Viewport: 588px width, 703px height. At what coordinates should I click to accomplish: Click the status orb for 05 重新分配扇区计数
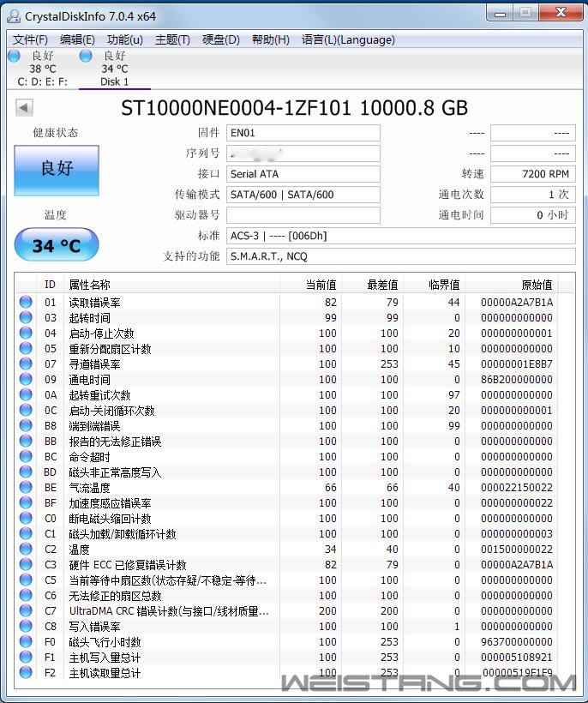(x=26, y=348)
